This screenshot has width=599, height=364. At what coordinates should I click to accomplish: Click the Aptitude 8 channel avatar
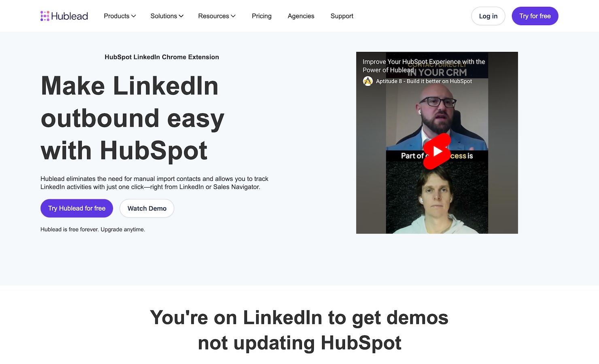pyautogui.click(x=367, y=81)
